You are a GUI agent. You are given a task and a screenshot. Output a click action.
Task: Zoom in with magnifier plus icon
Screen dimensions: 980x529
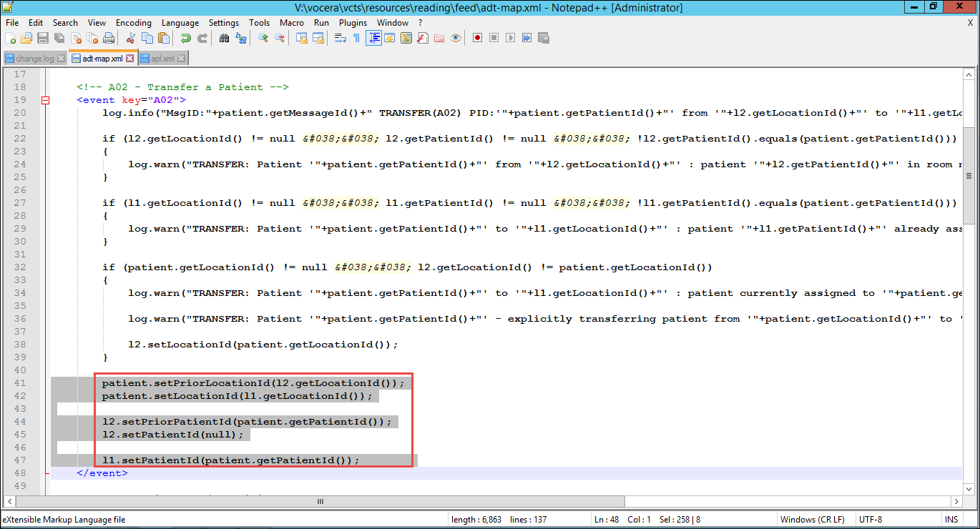click(x=263, y=38)
